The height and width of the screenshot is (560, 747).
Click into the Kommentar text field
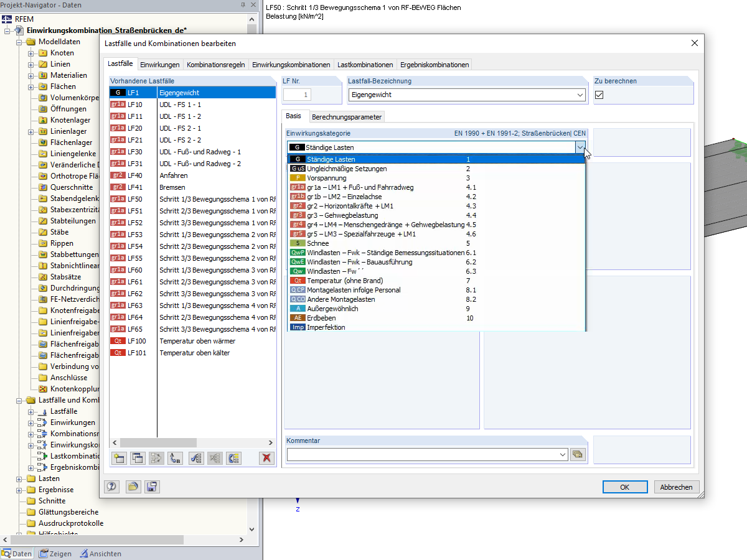click(422, 455)
